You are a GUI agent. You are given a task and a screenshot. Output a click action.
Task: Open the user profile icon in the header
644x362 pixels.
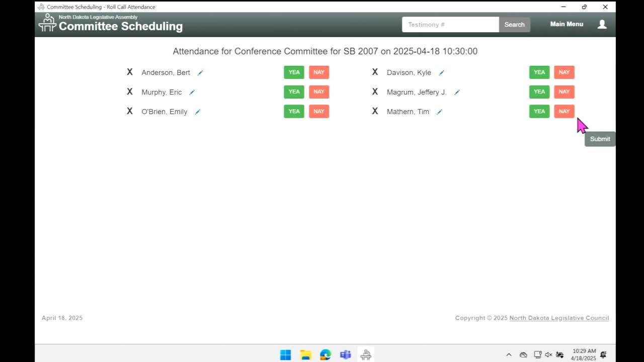pyautogui.click(x=602, y=24)
